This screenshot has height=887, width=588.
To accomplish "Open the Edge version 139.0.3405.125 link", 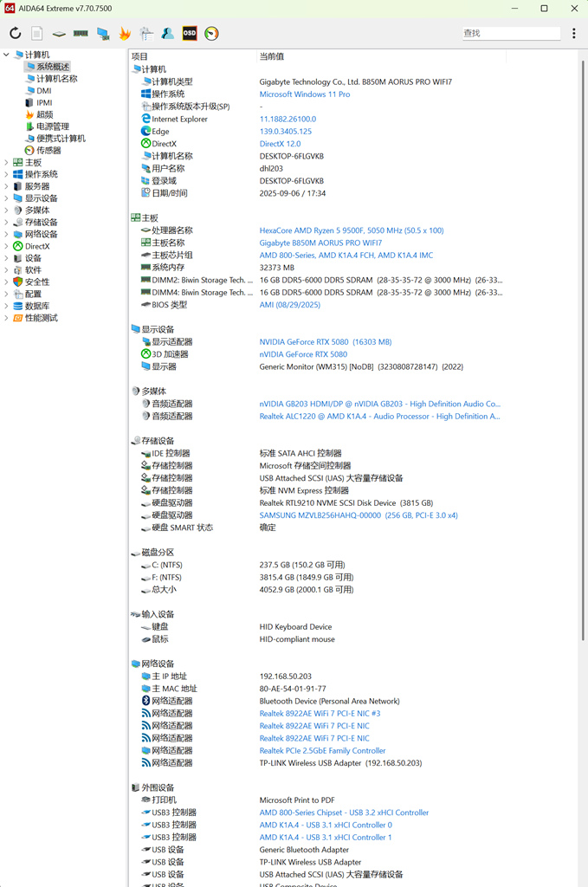I will tap(286, 132).
